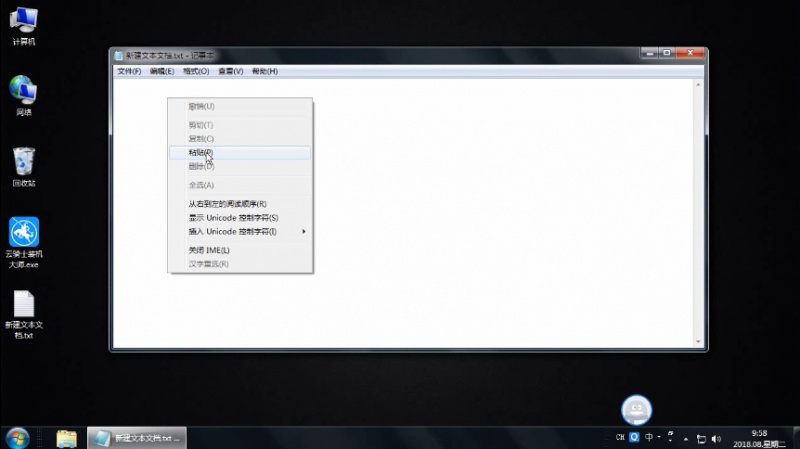The image size is (800, 449).
Task: Choose 从右到左的阅读顺序(R) in context menu
Action: click(240, 204)
